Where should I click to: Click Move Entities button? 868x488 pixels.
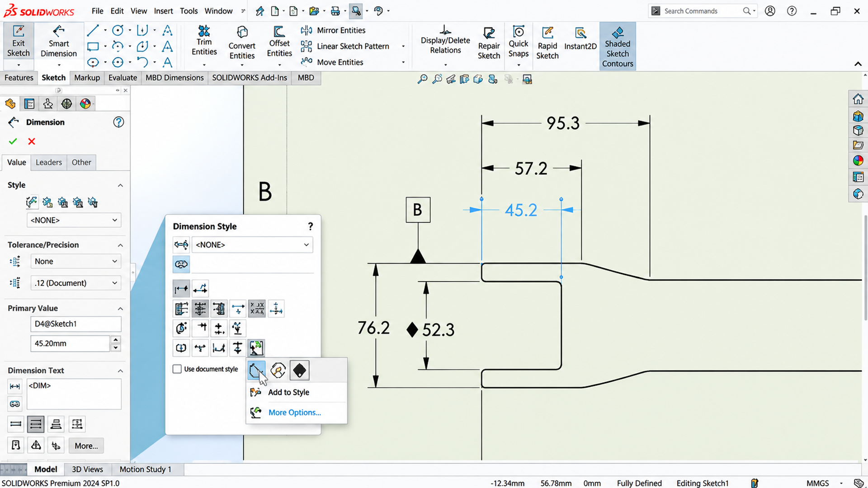tap(332, 62)
